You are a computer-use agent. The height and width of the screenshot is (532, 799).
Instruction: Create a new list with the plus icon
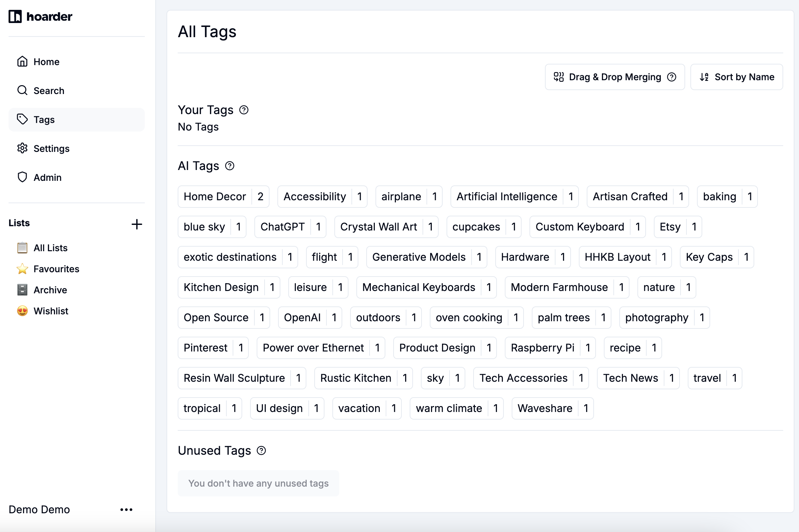[x=137, y=224]
